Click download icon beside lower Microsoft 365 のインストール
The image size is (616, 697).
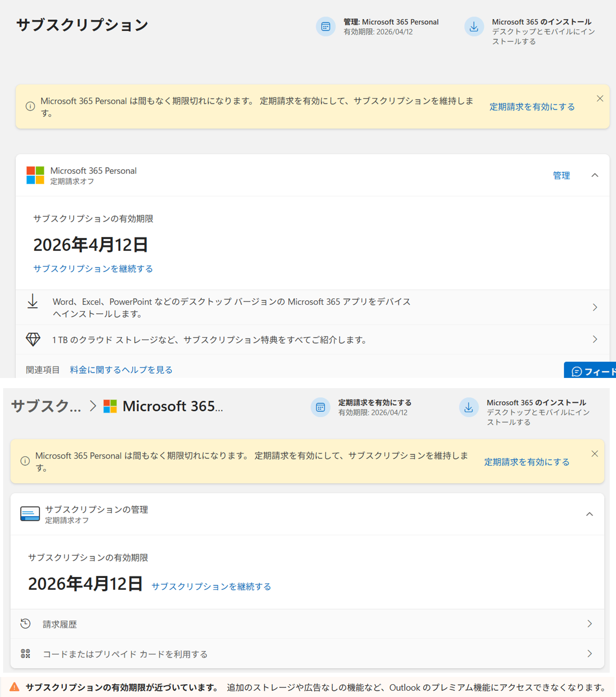[x=469, y=407]
